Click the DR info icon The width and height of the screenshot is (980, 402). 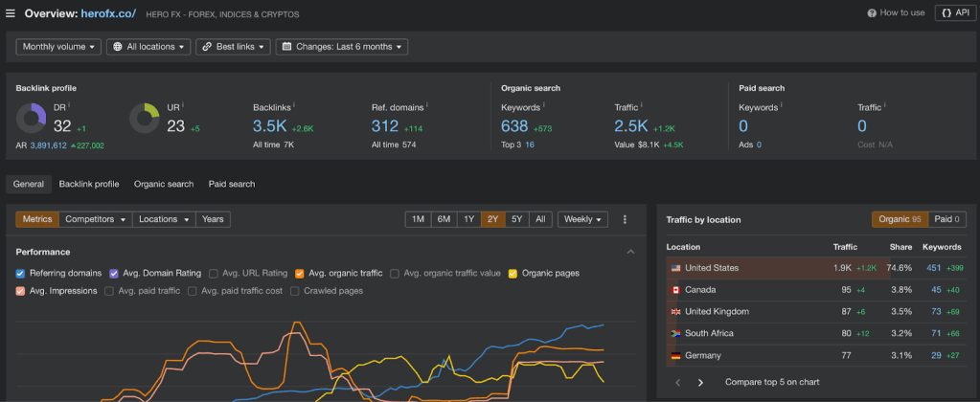pyautogui.click(x=69, y=105)
